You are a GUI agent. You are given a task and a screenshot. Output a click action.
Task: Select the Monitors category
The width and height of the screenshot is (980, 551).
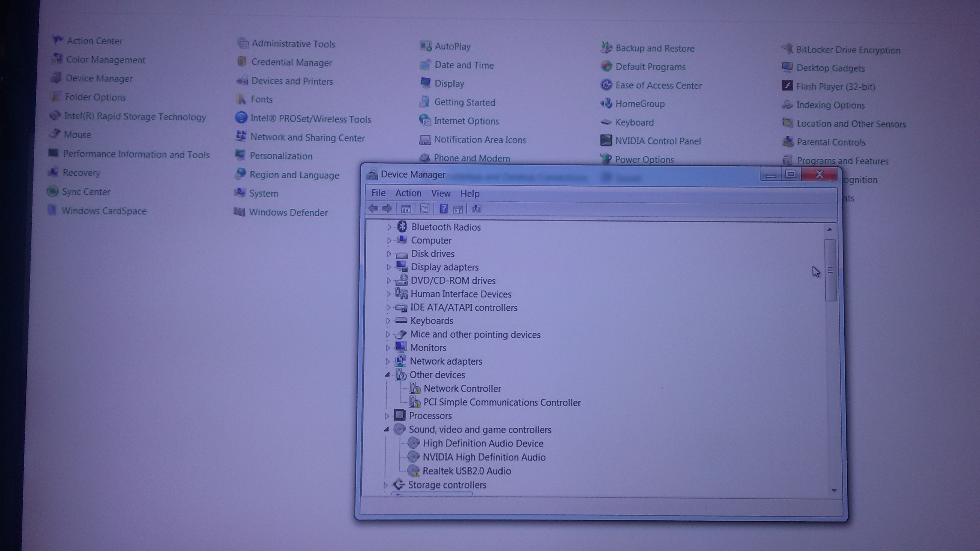428,348
